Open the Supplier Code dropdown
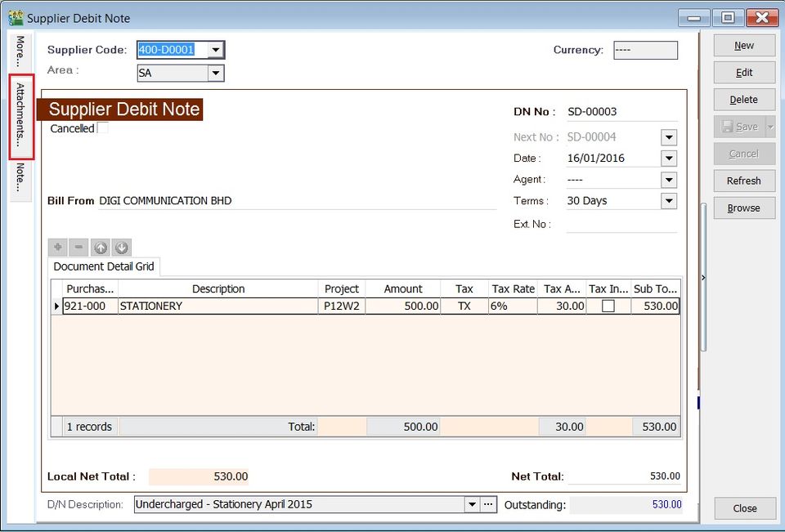This screenshot has height=532, width=785. coord(215,50)
